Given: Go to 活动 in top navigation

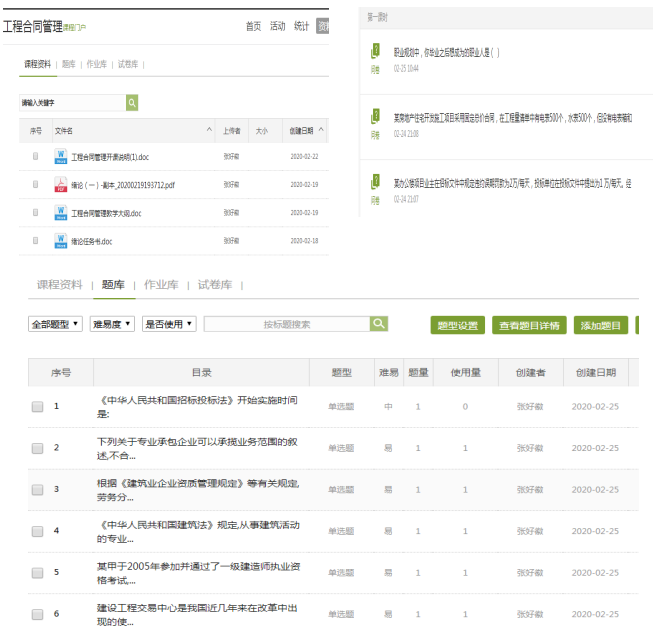Looking at the screenshot, I should coord(277,26).
